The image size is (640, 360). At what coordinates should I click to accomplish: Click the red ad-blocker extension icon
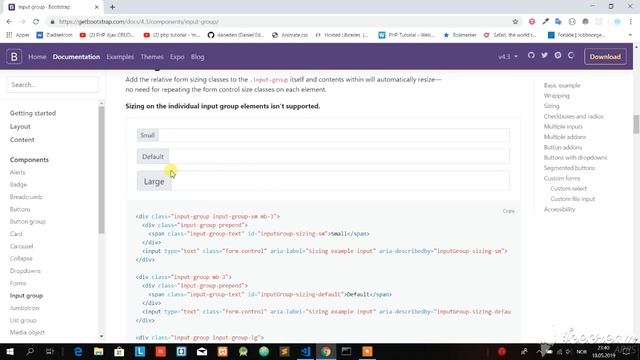coord(532,22)
